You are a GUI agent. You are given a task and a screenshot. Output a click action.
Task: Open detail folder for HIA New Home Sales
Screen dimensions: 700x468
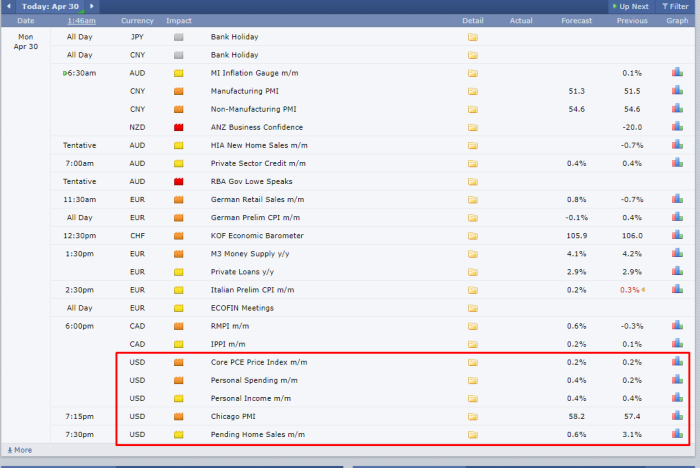click(x=473, y=146)
